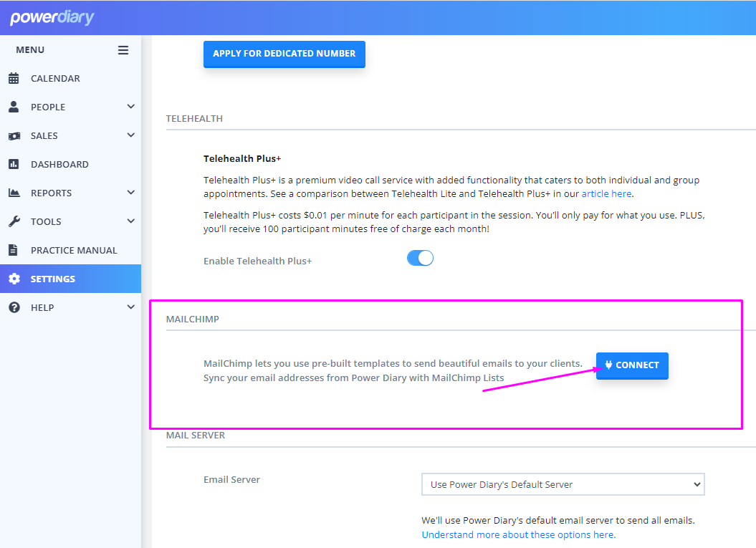Click Apply For Dedicated Number button
This screenshot has height=548, width=756.
[x=284, y=54]
